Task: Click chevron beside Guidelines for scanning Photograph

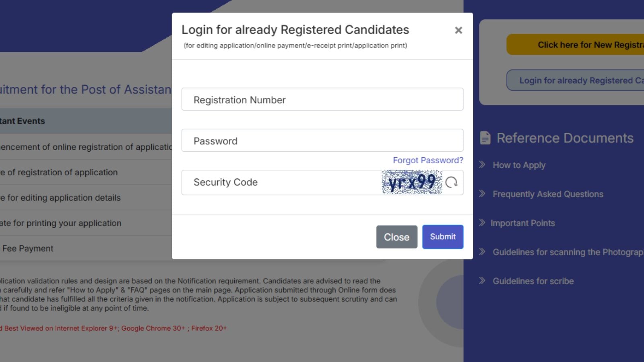Action: [482, 251]
